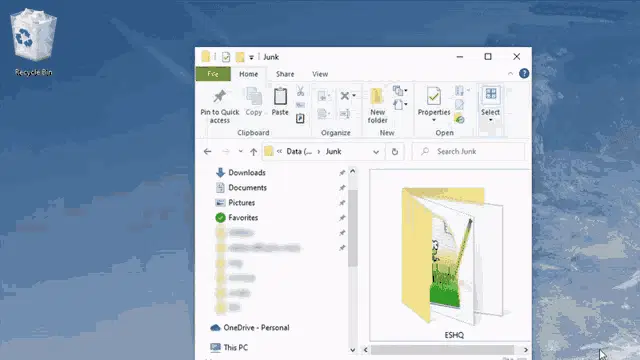Open Properties in the ribbon
This screenshot has width=640, height=360.
434,104
